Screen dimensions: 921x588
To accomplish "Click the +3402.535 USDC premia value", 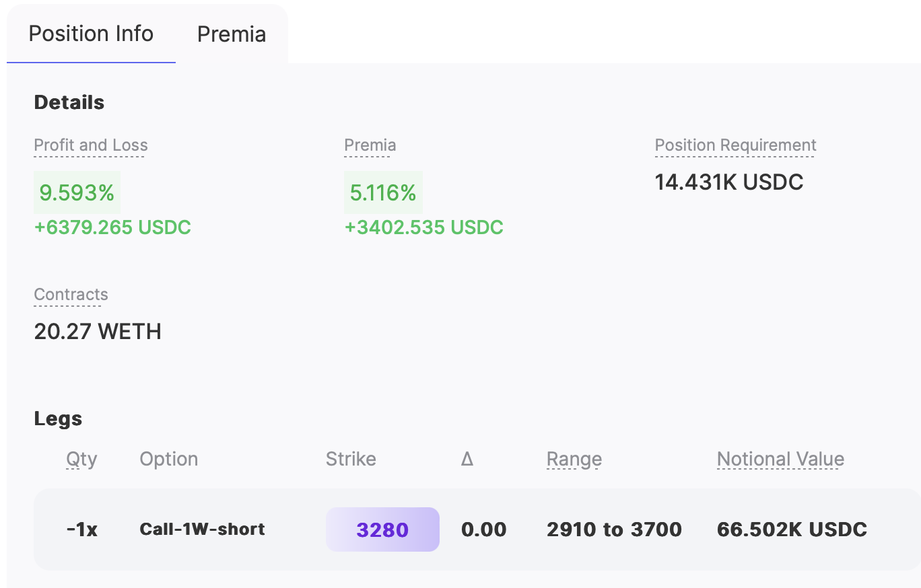I will tap(424, 227).
